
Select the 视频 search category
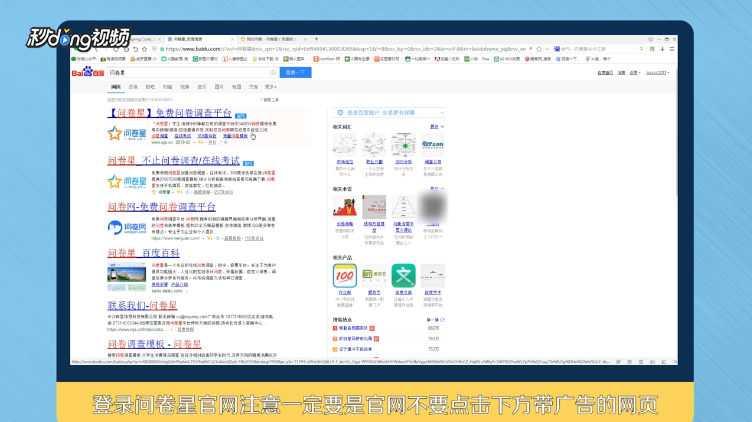(x=185, y=87)
